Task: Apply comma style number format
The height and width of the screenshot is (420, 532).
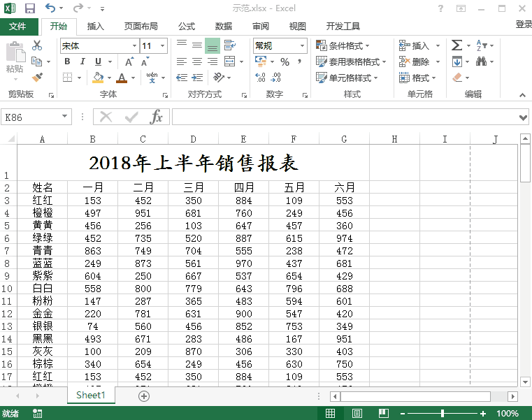Action: coord(299,61)
